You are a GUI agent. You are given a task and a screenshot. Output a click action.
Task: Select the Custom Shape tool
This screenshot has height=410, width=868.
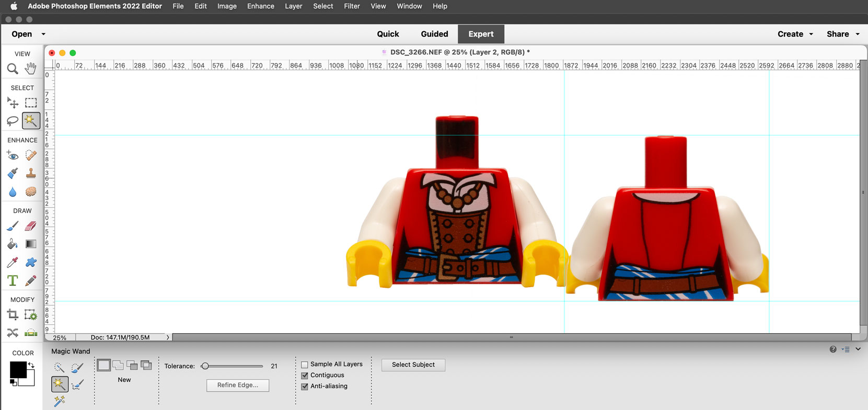[x=31, y=262]
